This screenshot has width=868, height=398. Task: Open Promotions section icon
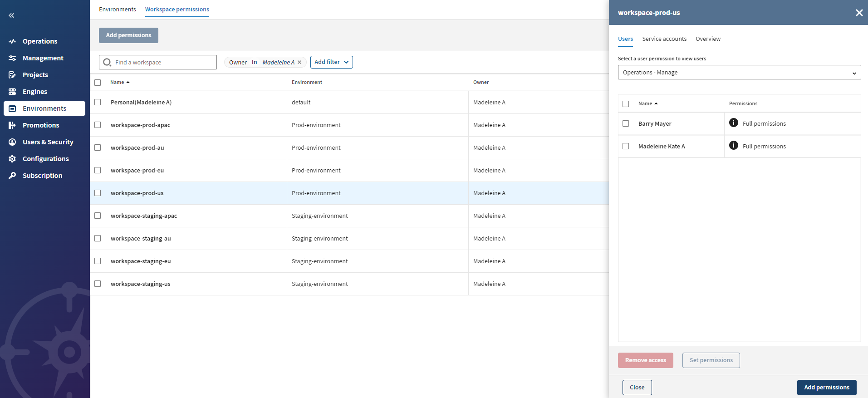coord(12,125)
